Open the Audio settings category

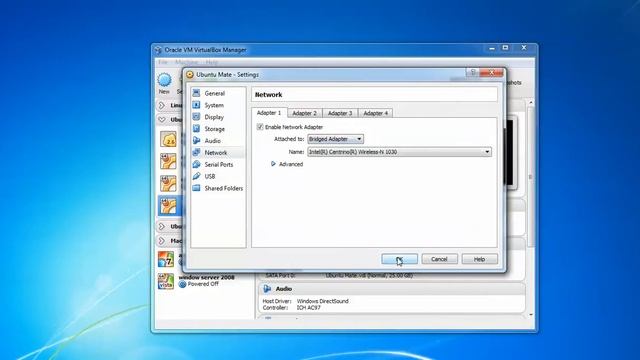tap(212, 141)
